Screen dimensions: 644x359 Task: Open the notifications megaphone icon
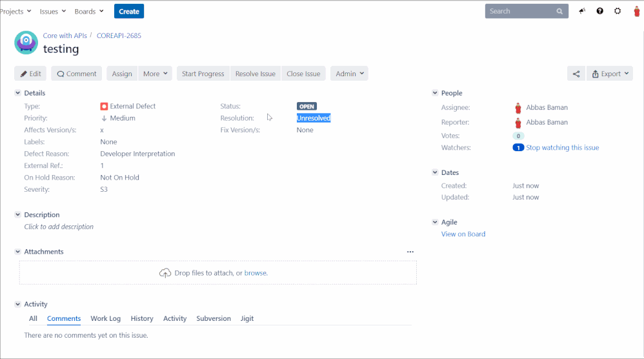click(582, 11)
